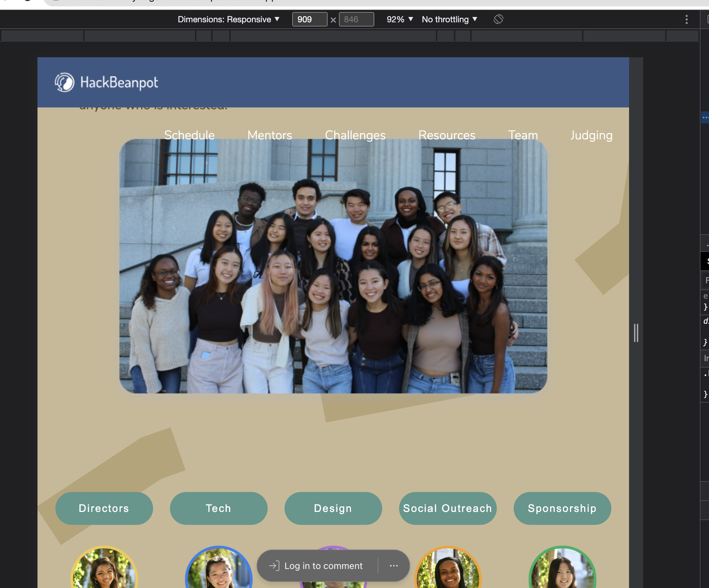Viewport: 709px width, 588px height.
Task: Click the green-bordered profile photo under Sponsorship
Action: pos(563,567)
